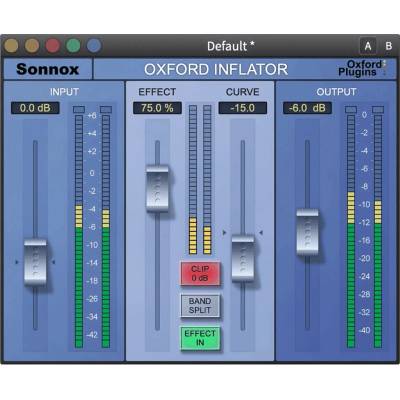Enable the BAND SPLIT button

200,305
